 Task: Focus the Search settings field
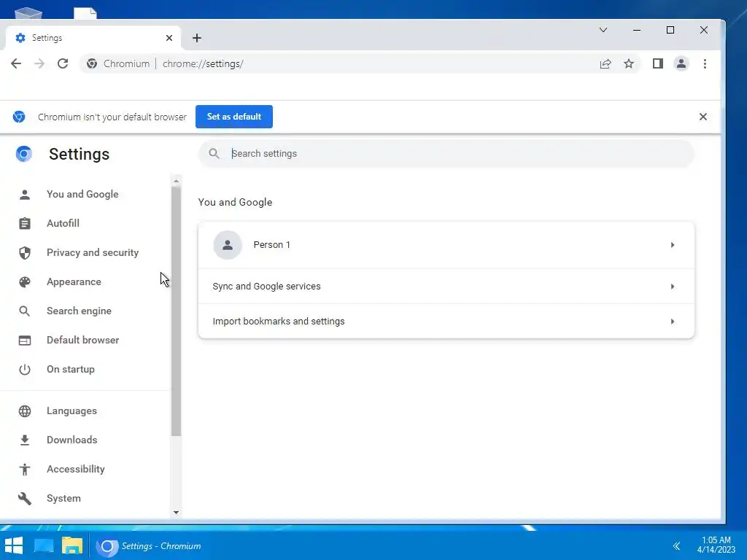(x=446, y=153)
